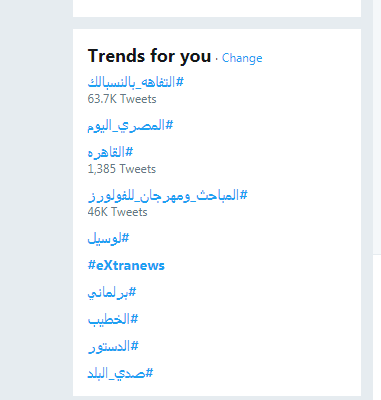Open the #المباحث_ومهرجان_للفولورز trend
381x400 pixels.
pos(168,195)
